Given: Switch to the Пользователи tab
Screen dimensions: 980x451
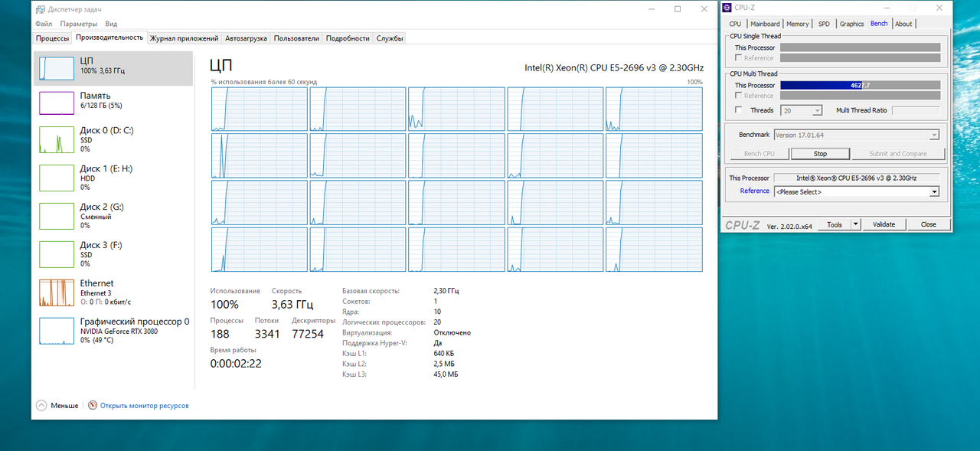Looking at the screenshot, I should [x=296, y=38].
